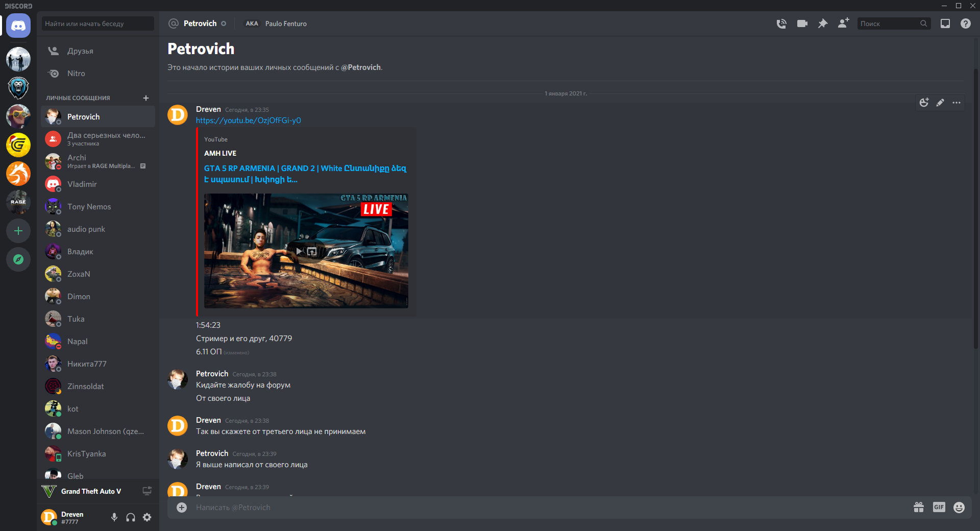Open GTA 5 RP ARMENIA video title link
Image resolution: width=980 pixels, height=531 pixels.
[305, 174]
